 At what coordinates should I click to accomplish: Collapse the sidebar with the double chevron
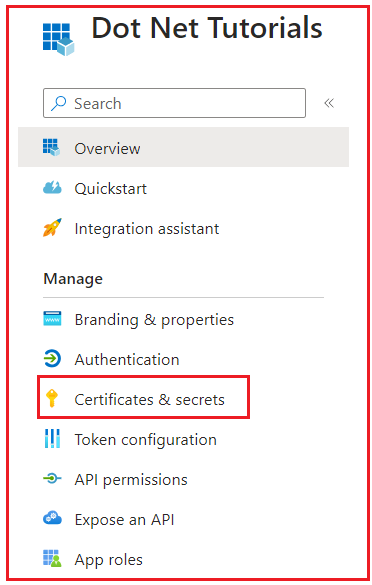[329, 103]
